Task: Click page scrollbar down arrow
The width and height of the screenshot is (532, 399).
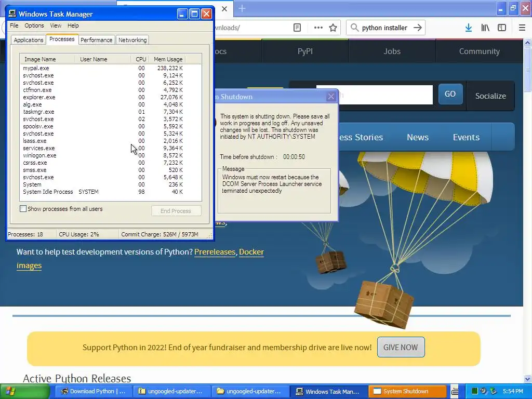Action: coord(527,379)
